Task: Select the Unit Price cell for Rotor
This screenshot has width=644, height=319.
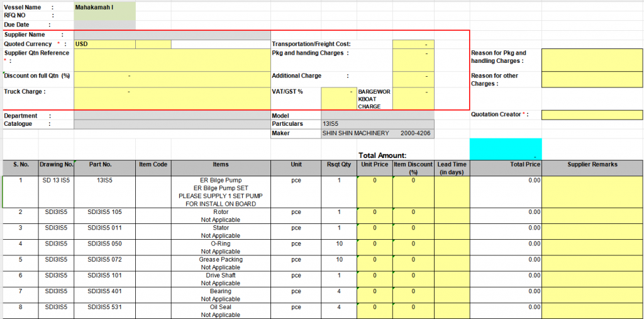Action: click(374, 215)
